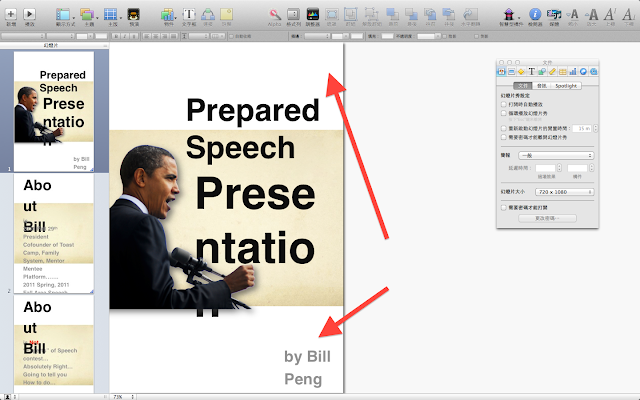
Task: Click the Shapes connector toolbar icon
Action: (x=208, y=15)
